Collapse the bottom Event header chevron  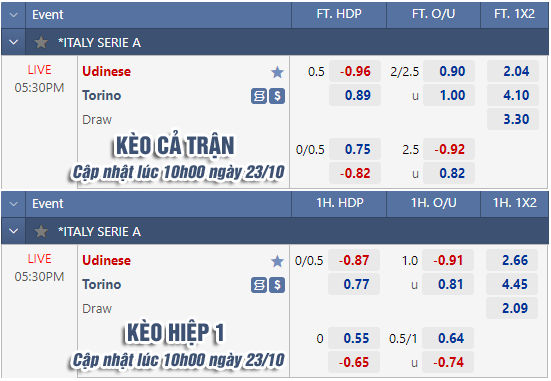click(13, 204)
